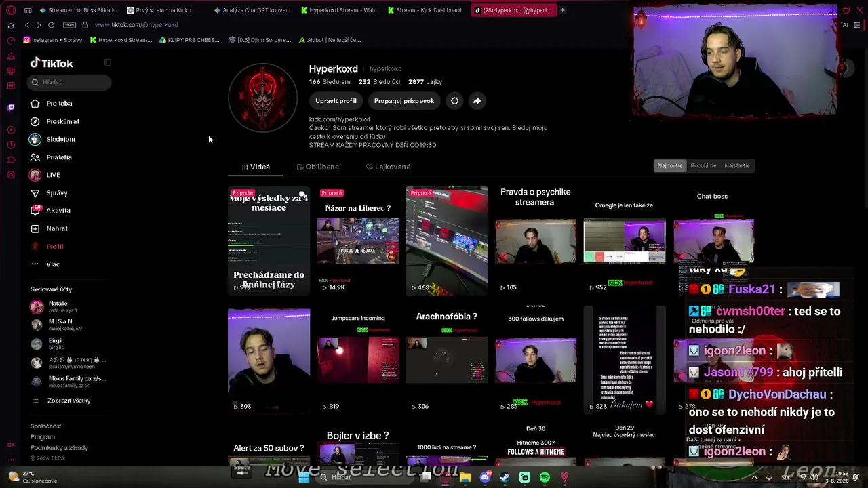Open a new browser tab
Image resolution: width=868 pixels, height=488 pixels.
point(562,10)
